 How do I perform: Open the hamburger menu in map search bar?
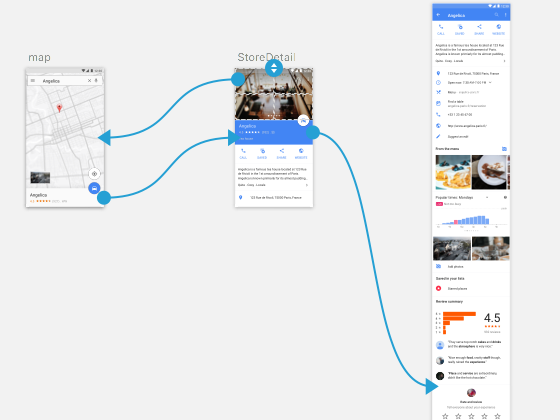[x=33, y=81]
